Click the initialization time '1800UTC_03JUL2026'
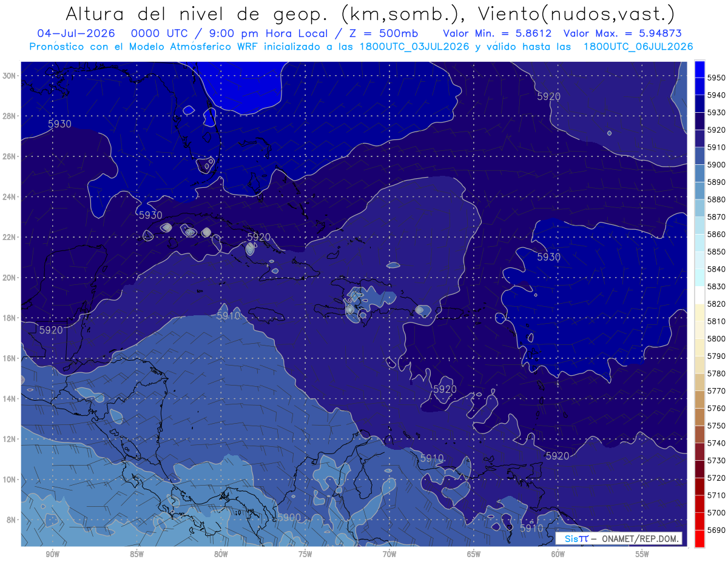 pos(414,46)
